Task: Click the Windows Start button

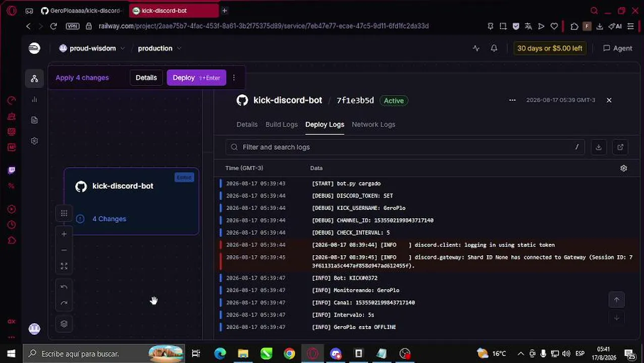Action: pos(11,353)
